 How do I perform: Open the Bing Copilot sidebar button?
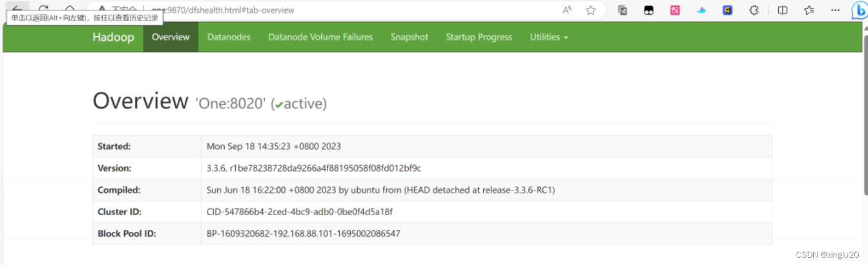click(859, 10)
